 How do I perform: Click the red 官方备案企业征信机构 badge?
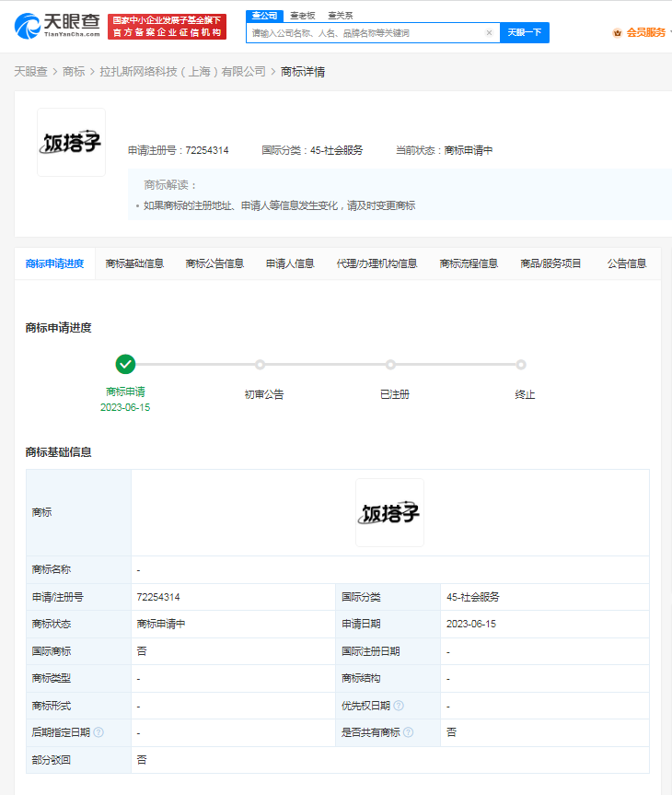coord(167,27)
